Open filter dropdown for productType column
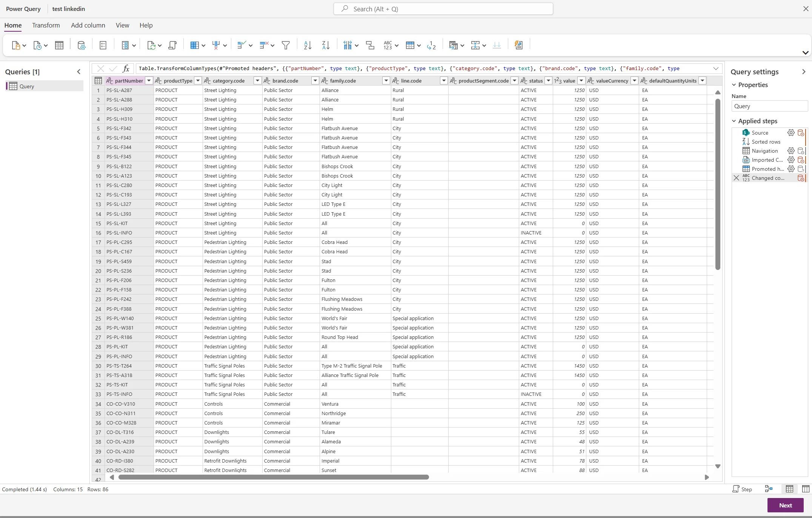812x518 pixels. (x=198, y=81)
